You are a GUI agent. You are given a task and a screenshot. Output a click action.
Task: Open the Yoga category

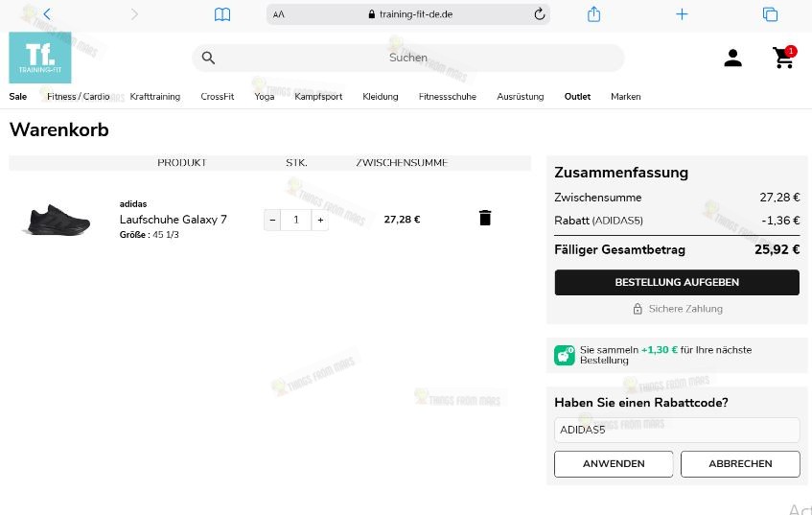264,96
